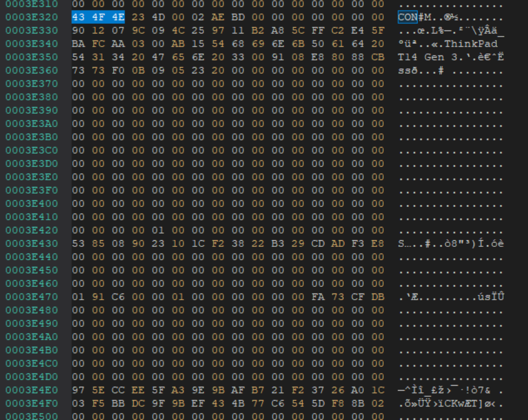Click byte A0 in row 0003E4E0

358,390
